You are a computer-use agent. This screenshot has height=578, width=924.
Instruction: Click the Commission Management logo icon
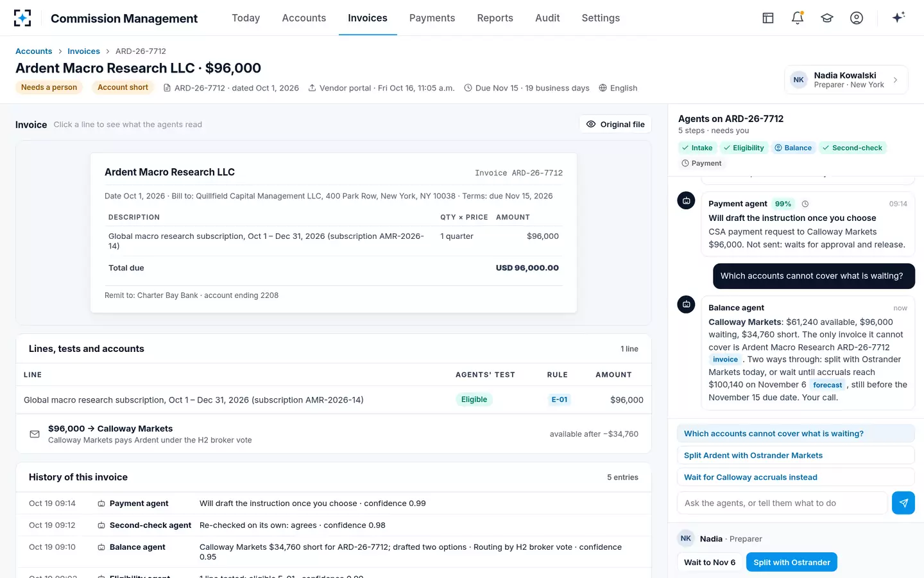[22, 18]
